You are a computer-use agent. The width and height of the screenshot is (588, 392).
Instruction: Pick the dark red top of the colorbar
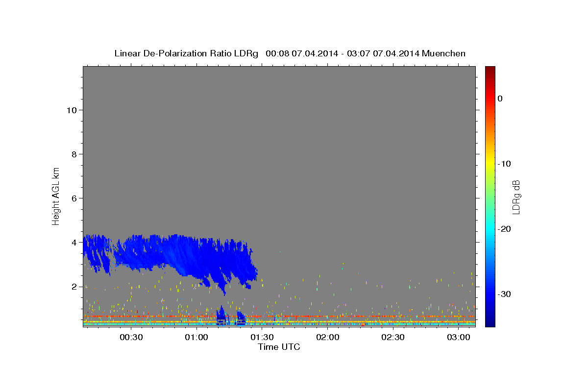(490, 70)
